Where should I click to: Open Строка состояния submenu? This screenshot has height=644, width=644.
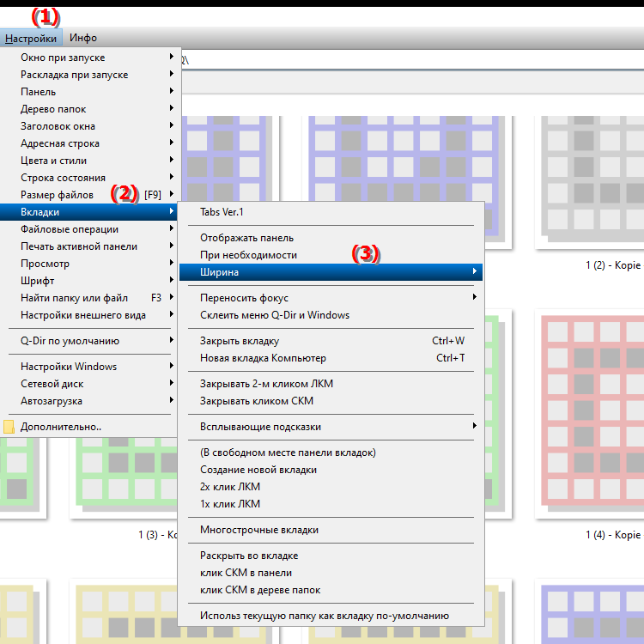point(89,178)
